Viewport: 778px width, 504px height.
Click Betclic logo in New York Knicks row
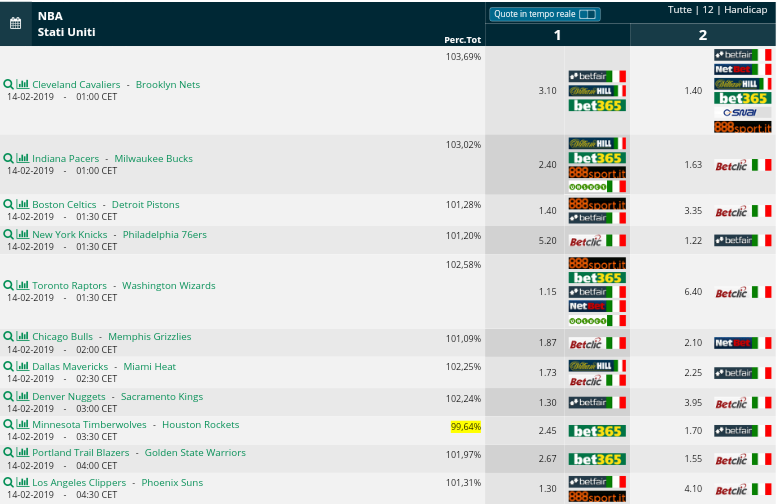pos(597,241)
